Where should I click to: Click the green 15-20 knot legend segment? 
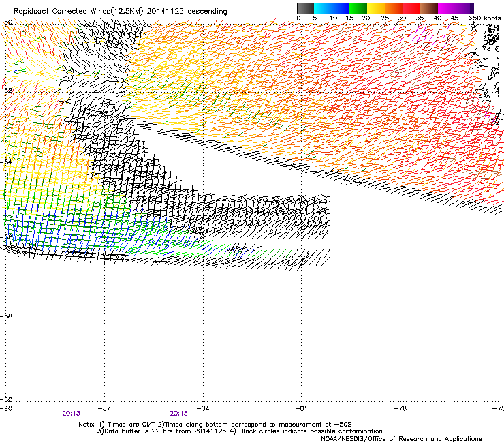tap(358, 8)
